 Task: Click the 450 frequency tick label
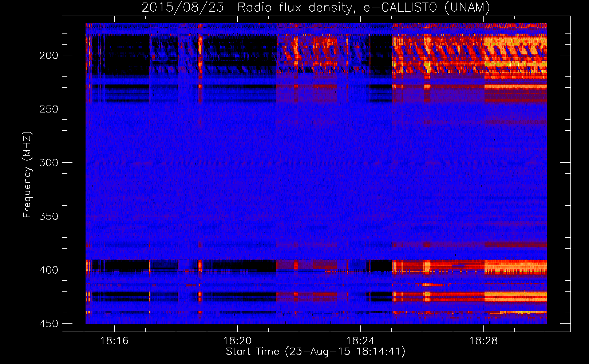coord(49,324)
